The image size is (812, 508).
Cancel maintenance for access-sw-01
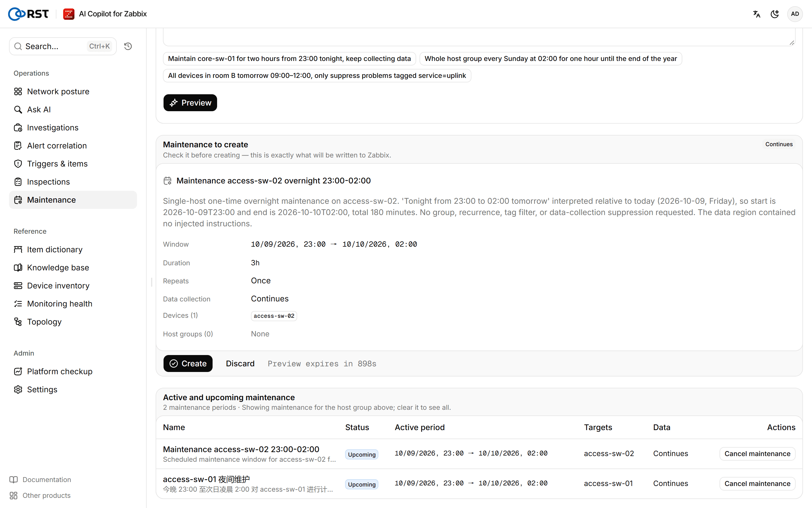[x=757, y=483]
